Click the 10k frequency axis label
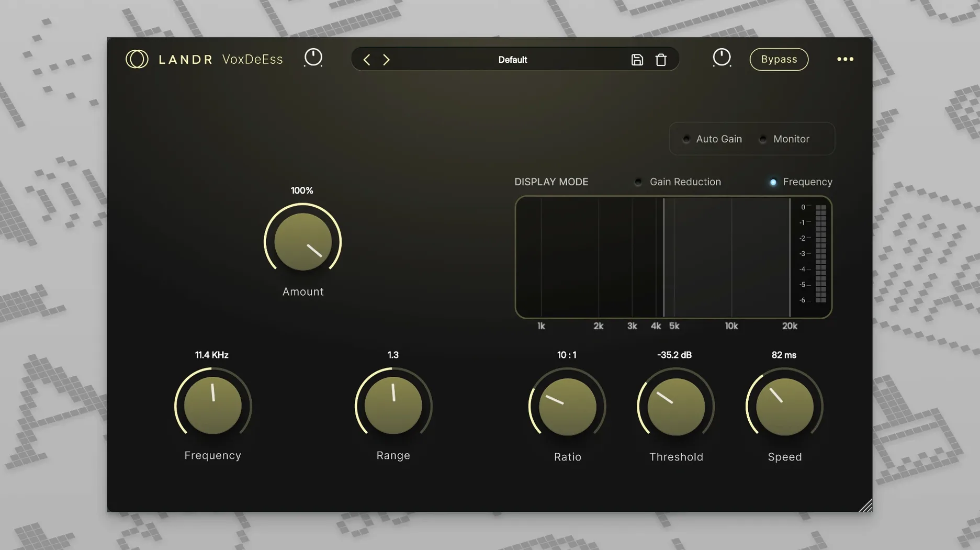 (731, 326)
